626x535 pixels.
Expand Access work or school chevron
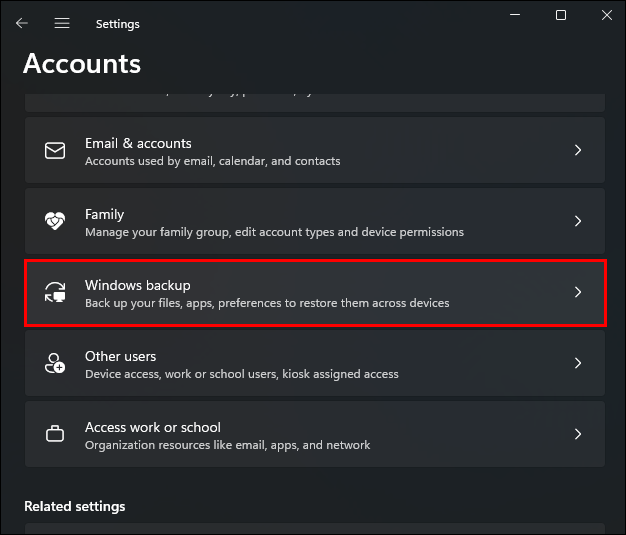[578, 435]
